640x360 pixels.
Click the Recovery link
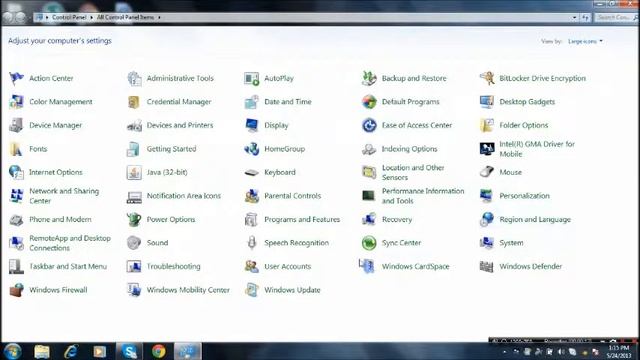coord(397,220)
